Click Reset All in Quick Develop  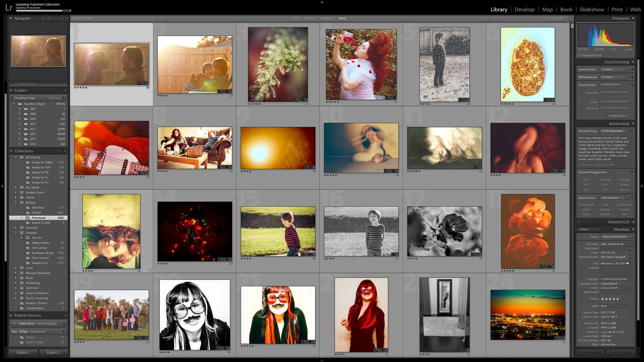point(618,116)
